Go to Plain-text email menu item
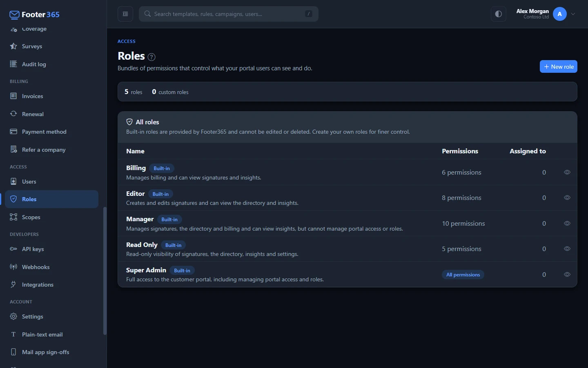 pyautogui.click(x=51, y=334)
